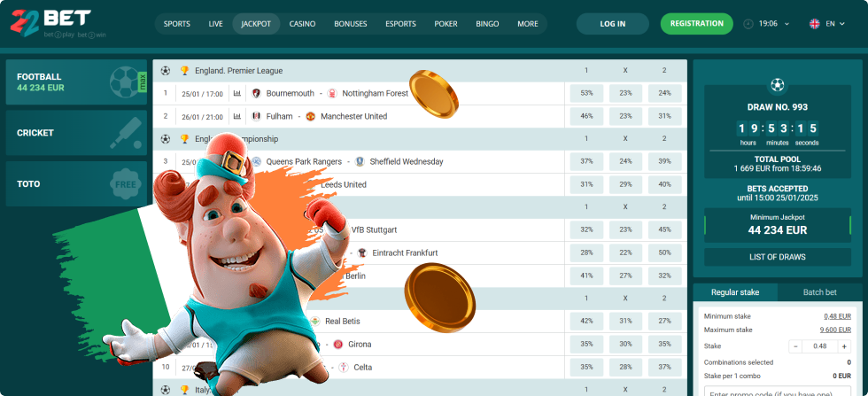Screen dimensions: 868x396
Task: Click the promo code input field
Action: [778, 391]
